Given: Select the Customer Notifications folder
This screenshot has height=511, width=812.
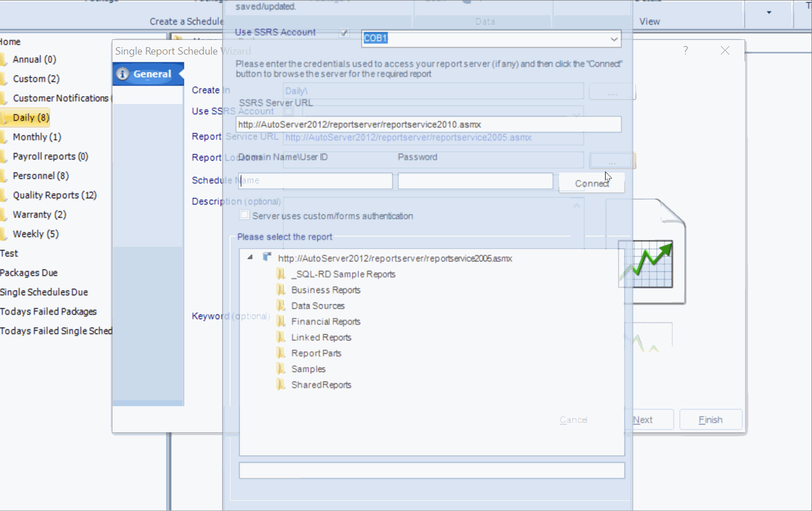Looking at the screenshot, I should point(61,98).
